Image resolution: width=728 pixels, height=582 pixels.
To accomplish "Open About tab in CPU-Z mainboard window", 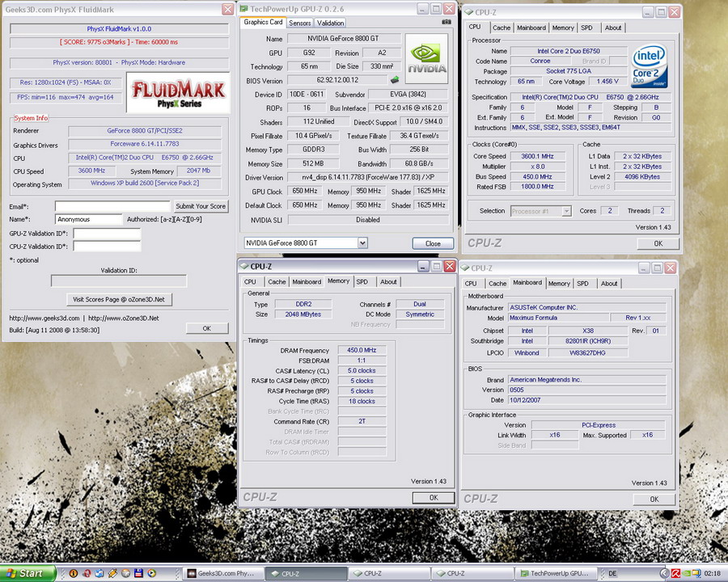I will (608, 283).
